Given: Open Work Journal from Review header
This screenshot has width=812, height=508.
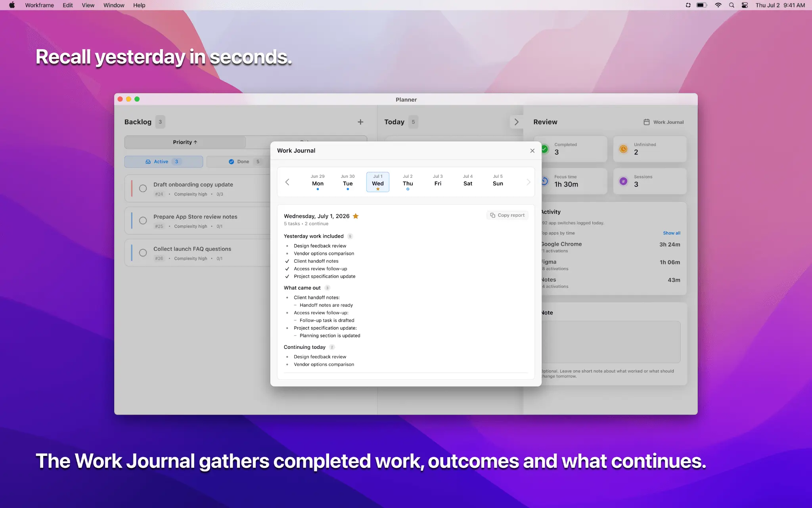Looking at the screenshot, I should [x=664, y=122].
